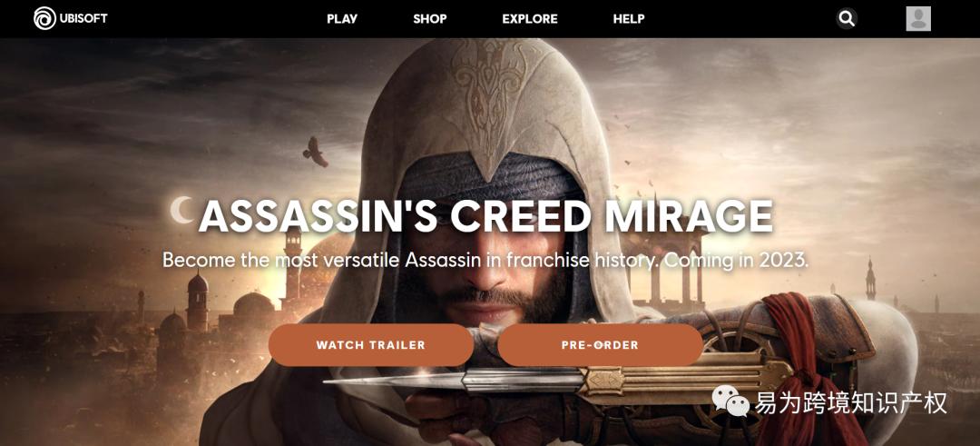The width and height of the screenshot is (980, 446).
Task: Open the EXPLORE menu
Action: click(530, 19)
